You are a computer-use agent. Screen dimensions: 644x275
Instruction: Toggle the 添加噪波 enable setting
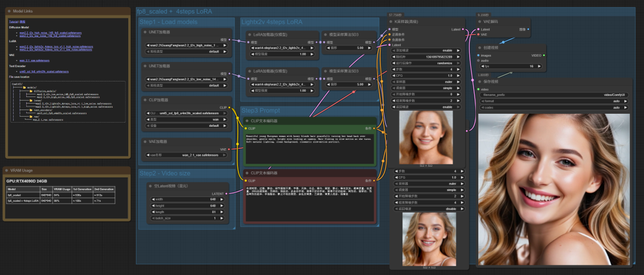(x=427, y=51)
